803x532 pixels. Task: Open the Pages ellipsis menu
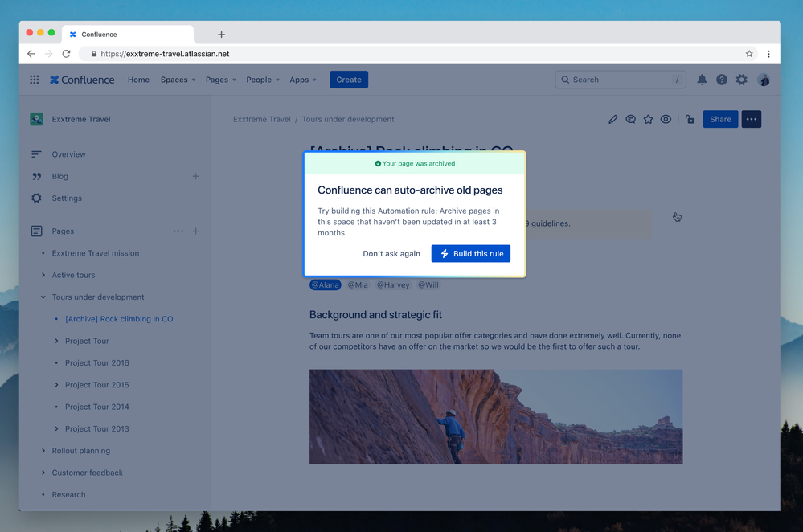tap(178, 231)
